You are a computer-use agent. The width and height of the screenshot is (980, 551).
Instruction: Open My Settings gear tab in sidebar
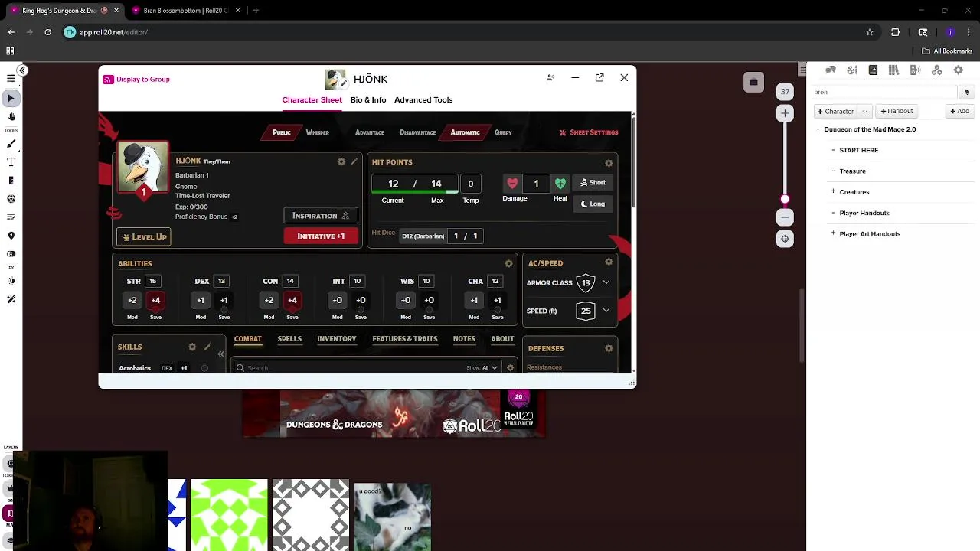pos(958,70)
